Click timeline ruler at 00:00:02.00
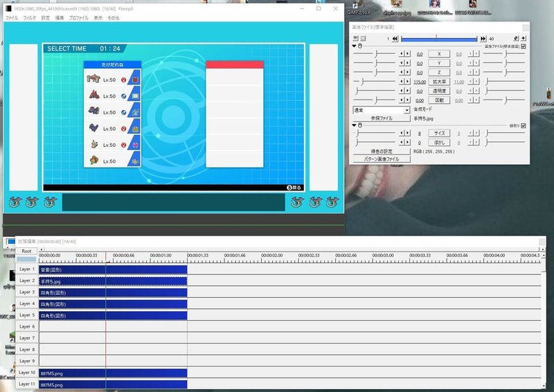 coord(271,255)
